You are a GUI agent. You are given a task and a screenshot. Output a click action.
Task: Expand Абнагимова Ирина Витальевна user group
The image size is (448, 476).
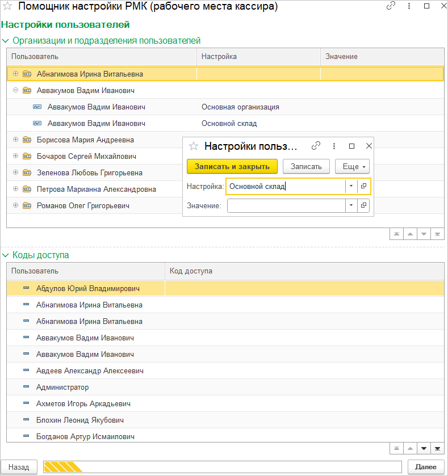click(x=15, y=74)
